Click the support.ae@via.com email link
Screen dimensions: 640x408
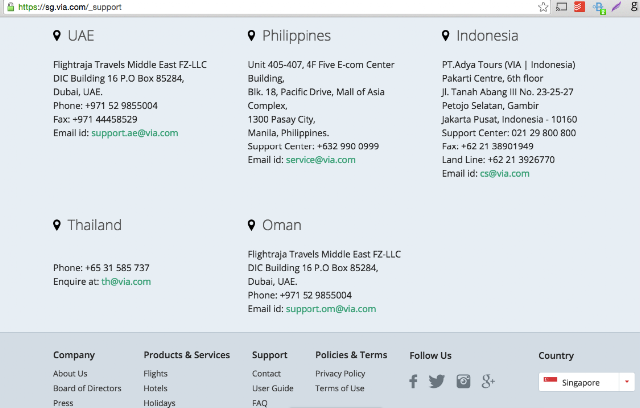pos(135,133)
